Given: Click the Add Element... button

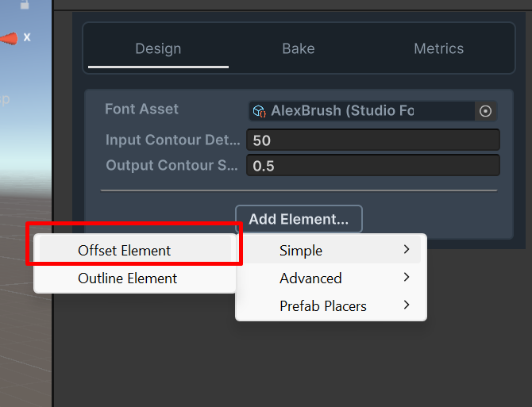Looking at the screenshot, I should pyautogui.click(x=299, y=219).
